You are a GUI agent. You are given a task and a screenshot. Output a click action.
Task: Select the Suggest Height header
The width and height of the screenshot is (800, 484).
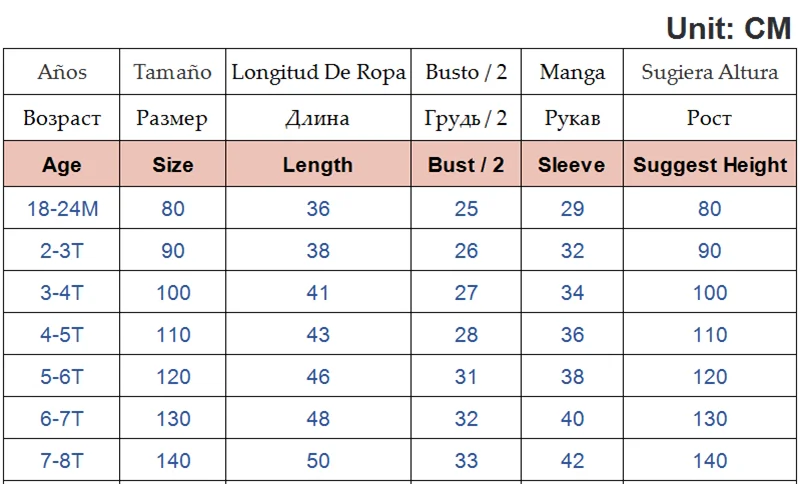pyautogui.click(x=710, y=165)
